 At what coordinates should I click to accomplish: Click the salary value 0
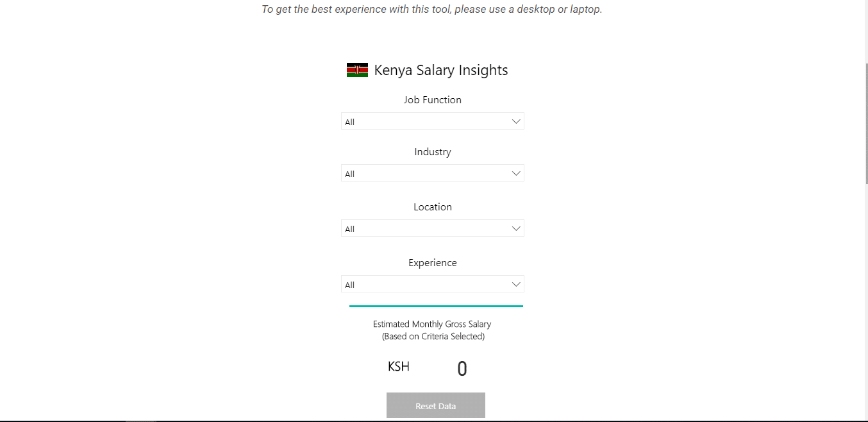tap(462, 369)
